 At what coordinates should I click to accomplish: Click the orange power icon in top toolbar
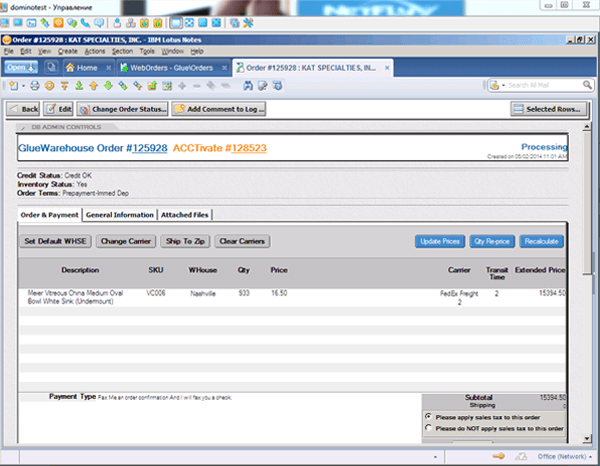click(x=58, y=23)
